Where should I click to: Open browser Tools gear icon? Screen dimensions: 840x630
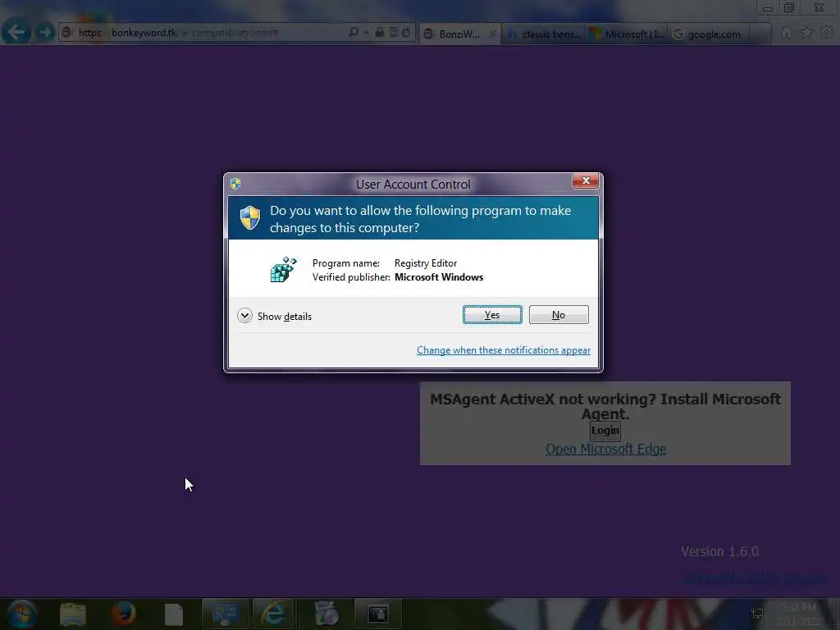827,33
